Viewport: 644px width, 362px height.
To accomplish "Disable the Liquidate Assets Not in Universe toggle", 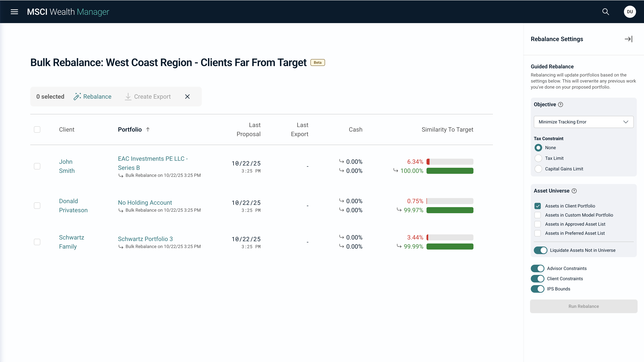I will coord(540,250).
